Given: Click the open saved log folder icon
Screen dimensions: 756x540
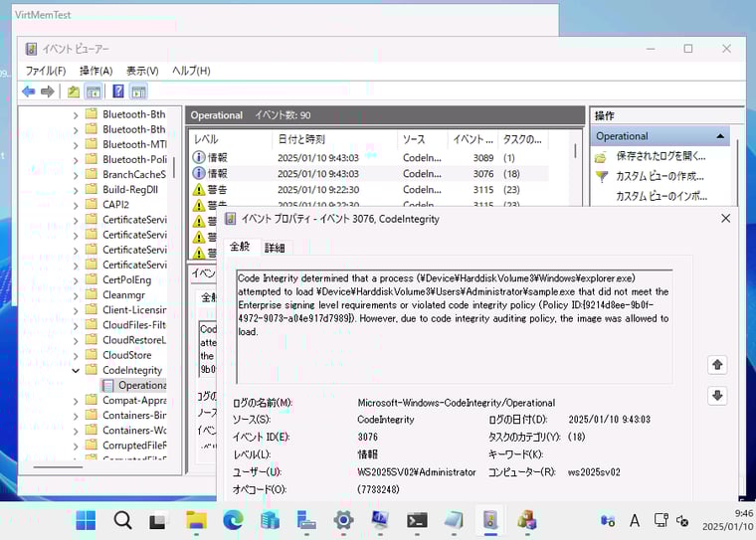Looking at the screenshot, I should tap(601, 157).
